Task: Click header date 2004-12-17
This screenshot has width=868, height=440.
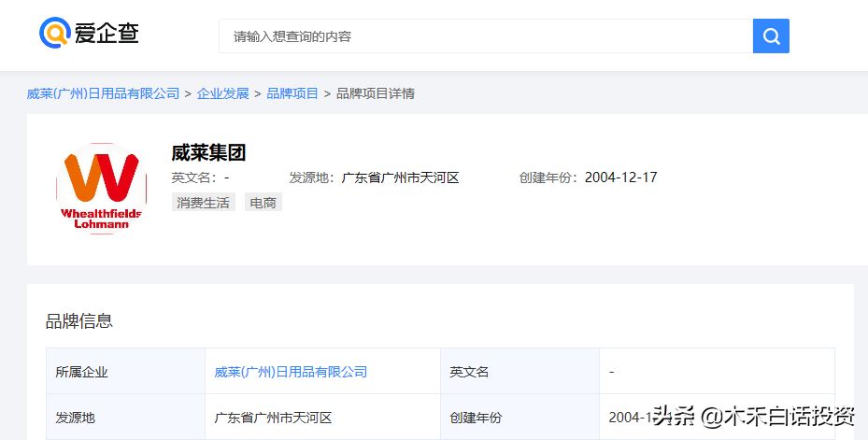Action: click(620, 177)
